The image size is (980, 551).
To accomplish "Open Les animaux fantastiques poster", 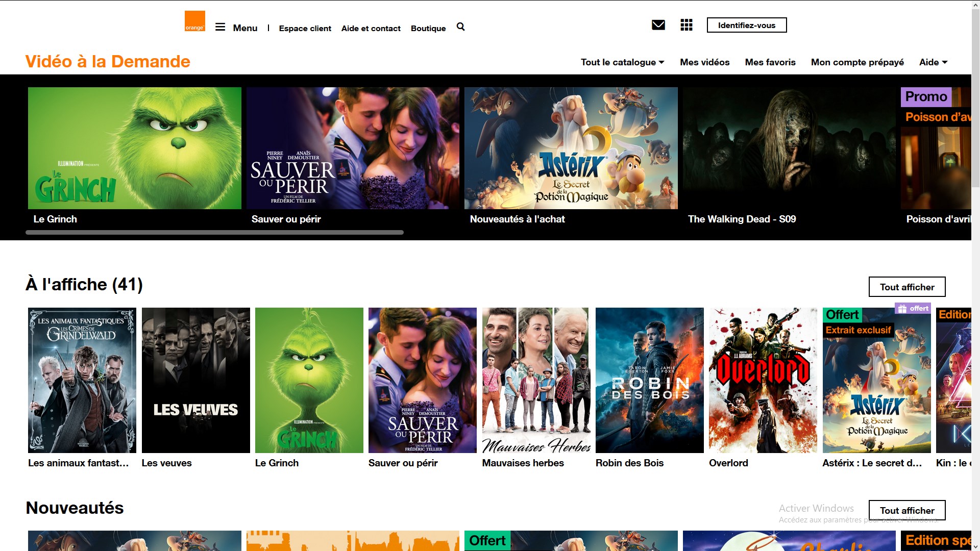I will click(82, 380).
